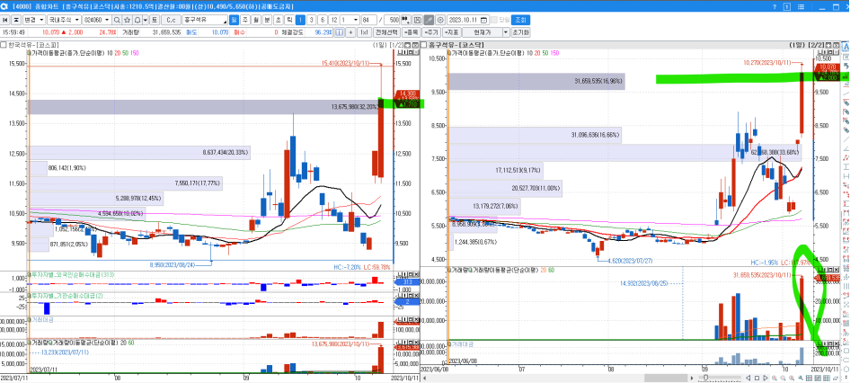Click the C.c button

(x=171, y=20)
